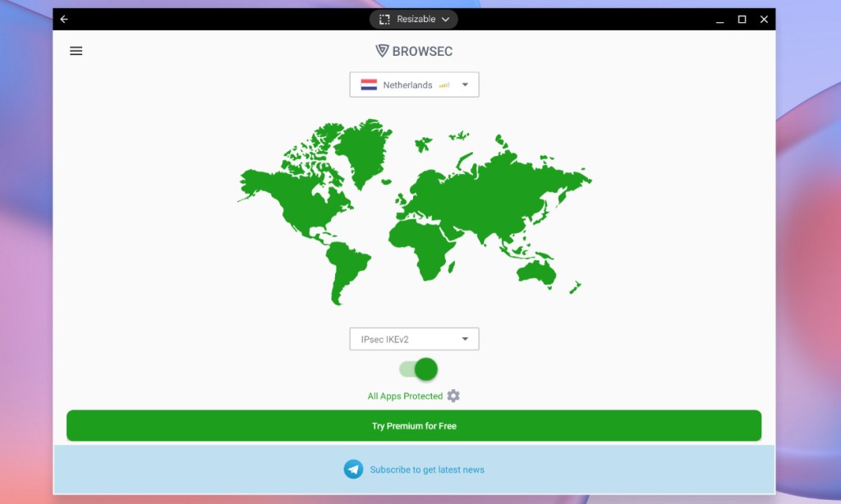Screen dimensions: 841x504
Task: Open the Resizable window size dropdown
Action: pos(445,19)
